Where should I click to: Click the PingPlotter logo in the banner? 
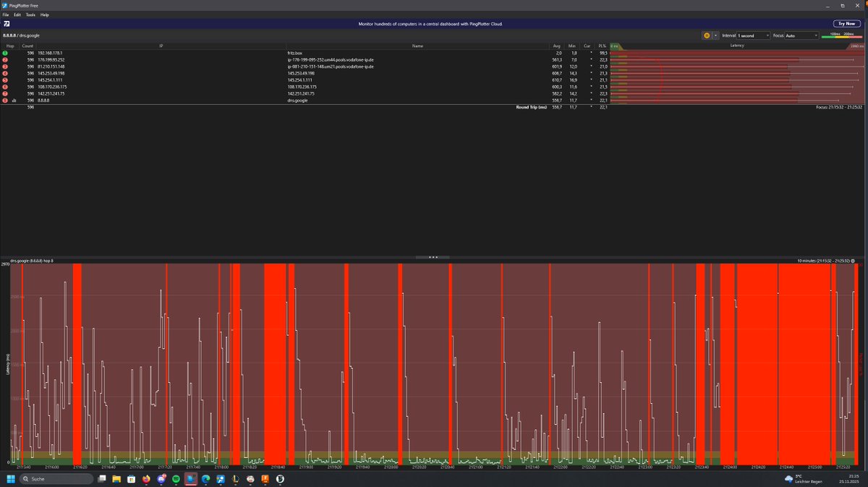point(6,24)
